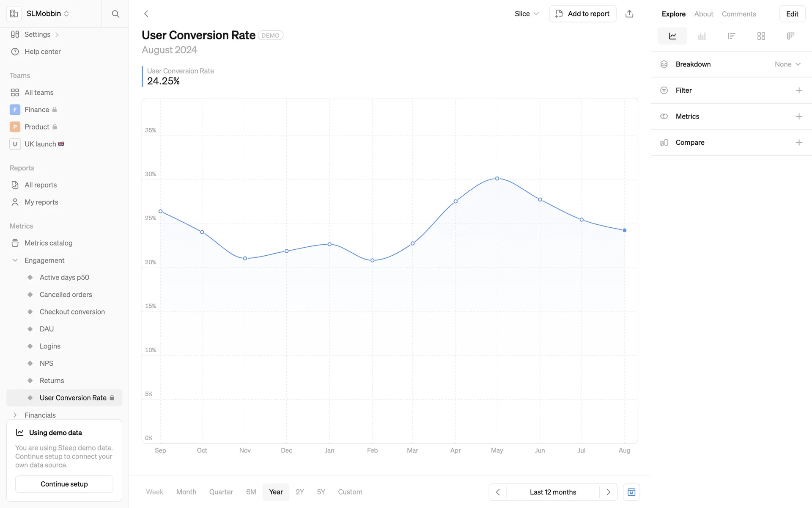Open the calendar date picker icon

pyautogui.click(x=631, y=492)
